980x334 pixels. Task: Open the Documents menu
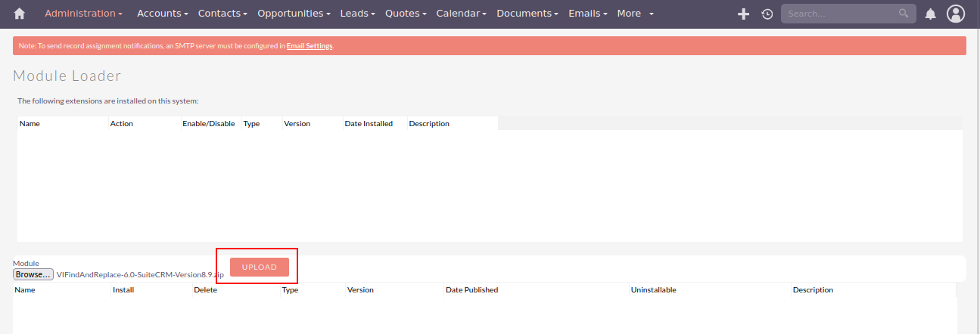[x=527, y=14]
